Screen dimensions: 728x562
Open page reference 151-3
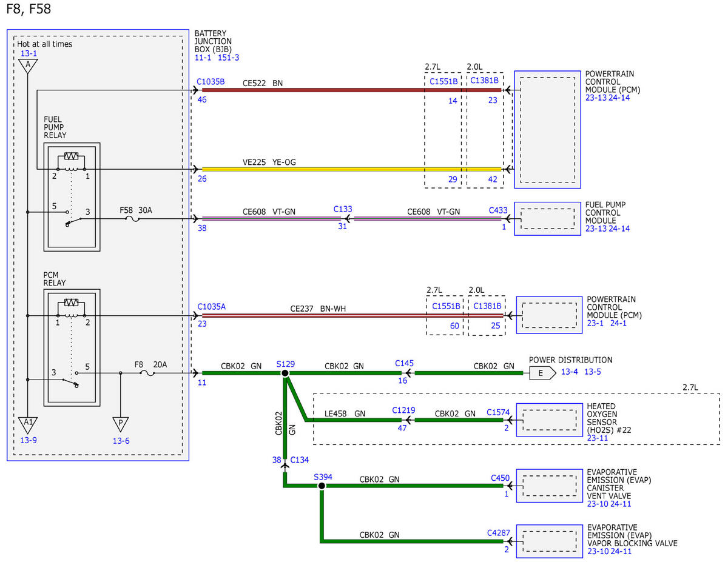[229, 58]
